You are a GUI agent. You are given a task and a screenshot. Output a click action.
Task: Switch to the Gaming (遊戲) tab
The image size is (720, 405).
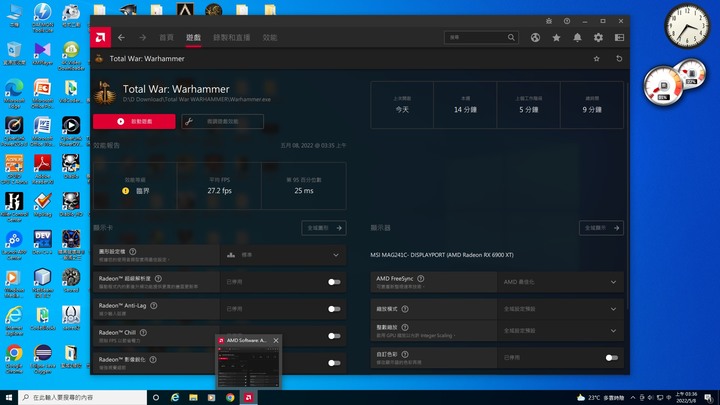193,38
